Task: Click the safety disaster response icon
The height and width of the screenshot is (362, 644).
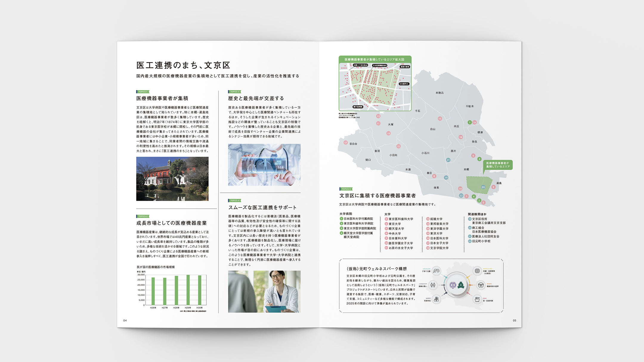Action: pyautogui.click(x=436, y=299)
